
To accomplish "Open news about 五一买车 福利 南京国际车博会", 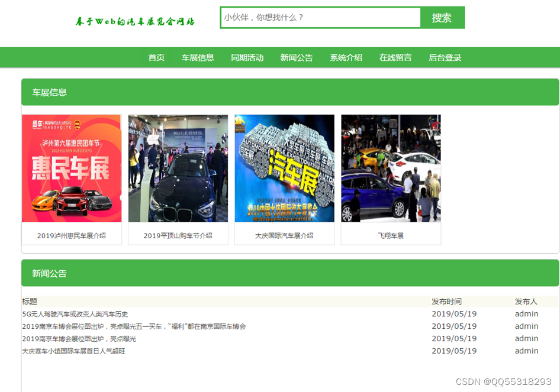I will click(134, 326).
